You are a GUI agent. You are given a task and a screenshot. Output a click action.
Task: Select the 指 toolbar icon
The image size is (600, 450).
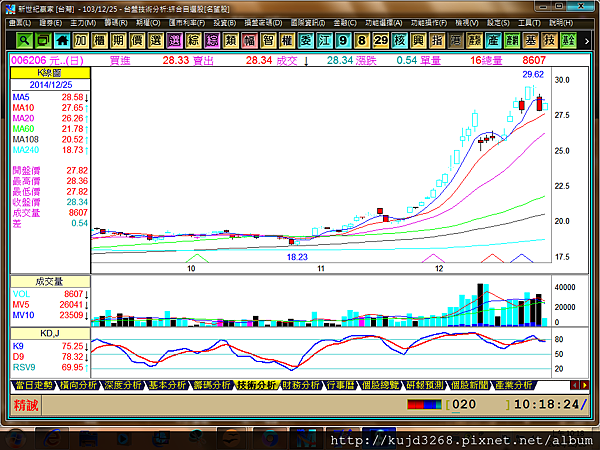437,40
